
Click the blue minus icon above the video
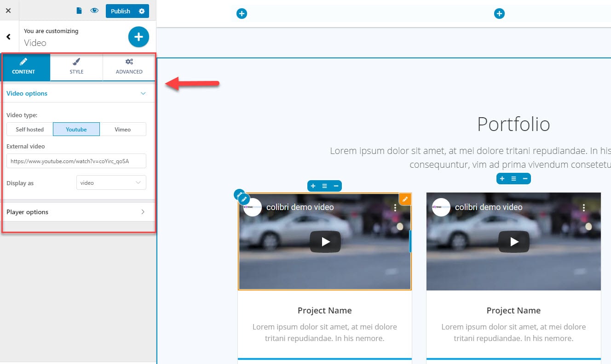coord(336,186)
